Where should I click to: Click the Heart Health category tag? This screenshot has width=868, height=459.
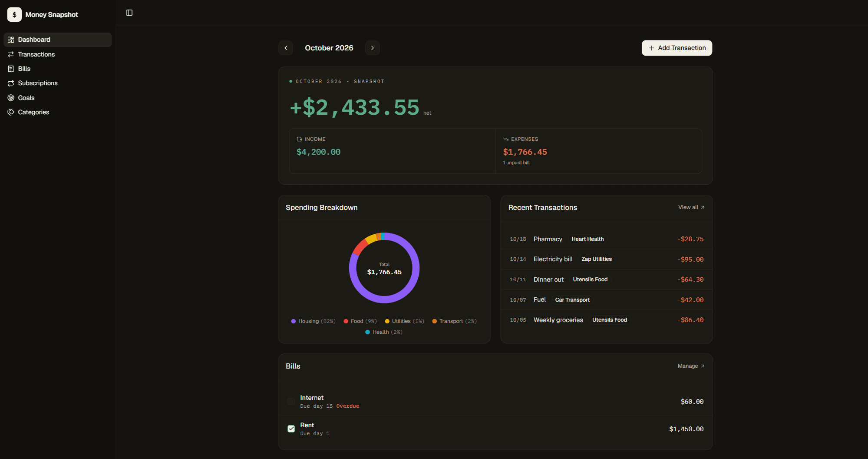coord(587,239)
